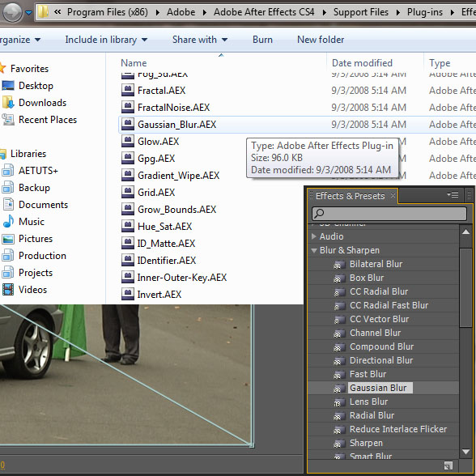
Task: Select the Inner-Outer-Key.AEX file
Action: pyautogui.click(x=182, y=277)
